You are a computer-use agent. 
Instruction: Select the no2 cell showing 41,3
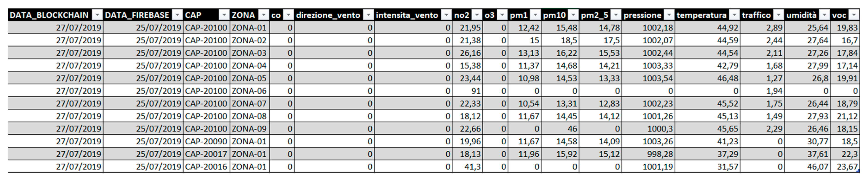[x=467, y=167]
